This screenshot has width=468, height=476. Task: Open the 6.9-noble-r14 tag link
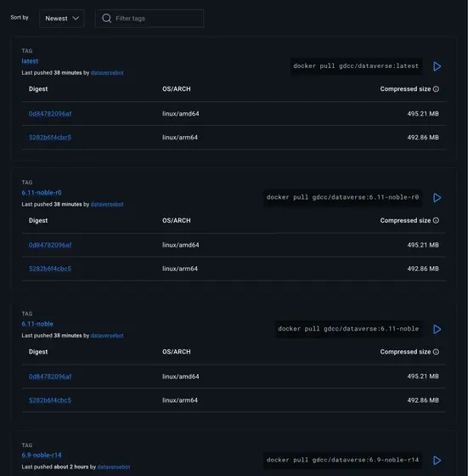(x=42, y=455)
